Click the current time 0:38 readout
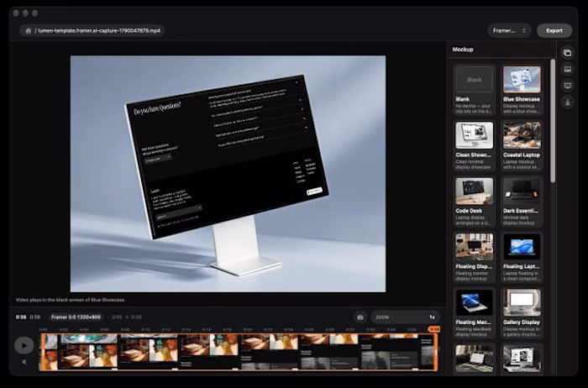Screen dimensions: 588x388 pyautogui.click(x=21, y=317)
